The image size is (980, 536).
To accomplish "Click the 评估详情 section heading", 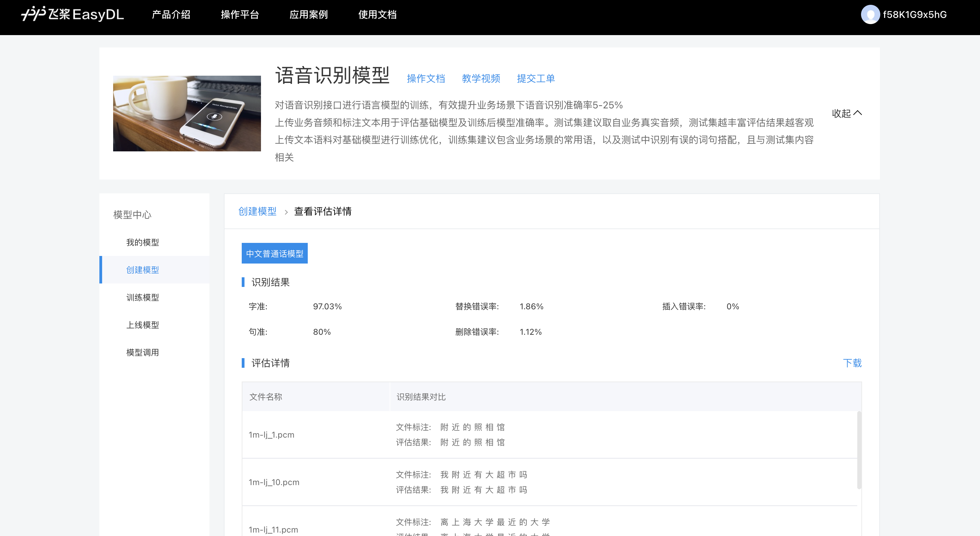I will pos(271,363).
